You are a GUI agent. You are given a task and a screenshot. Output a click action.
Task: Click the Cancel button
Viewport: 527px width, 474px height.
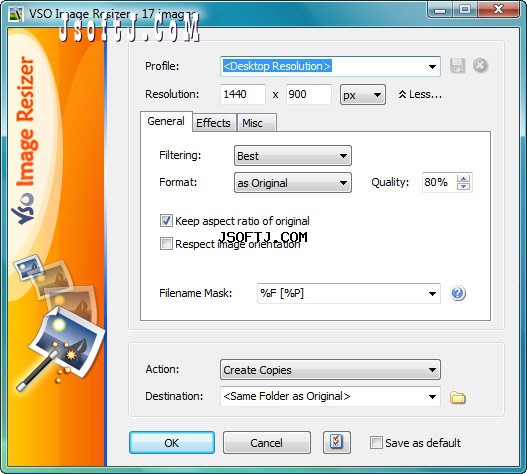click(267, 442)
